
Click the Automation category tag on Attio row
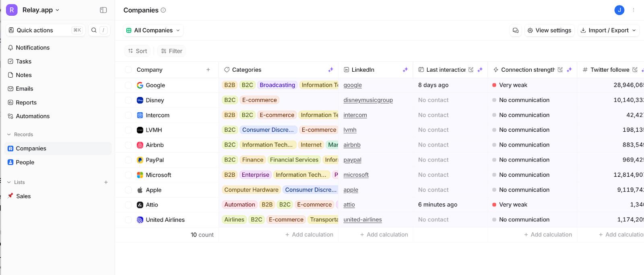(239, 205)
